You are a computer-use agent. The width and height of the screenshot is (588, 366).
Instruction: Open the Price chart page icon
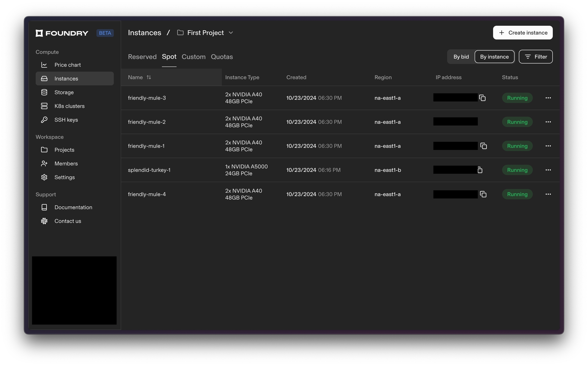[44, 65]
